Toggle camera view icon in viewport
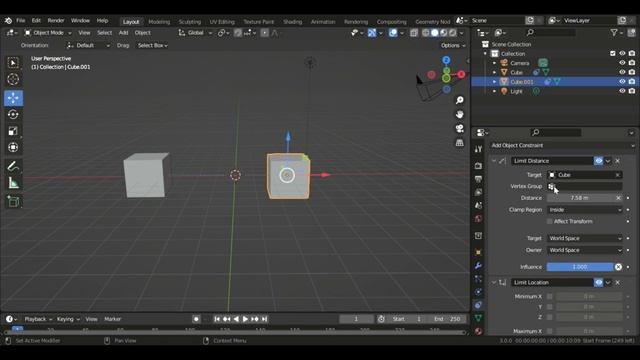This screenshot has height=360, width=640. pos(460,129)
